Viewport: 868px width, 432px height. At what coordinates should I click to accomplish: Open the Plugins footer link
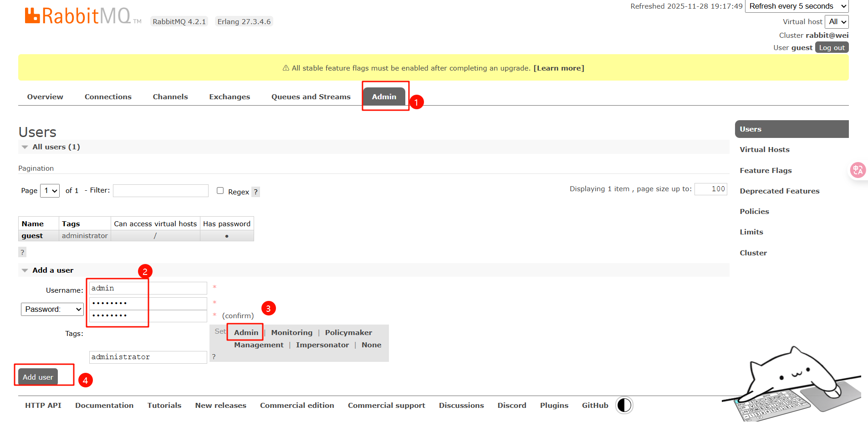point(554,406)
